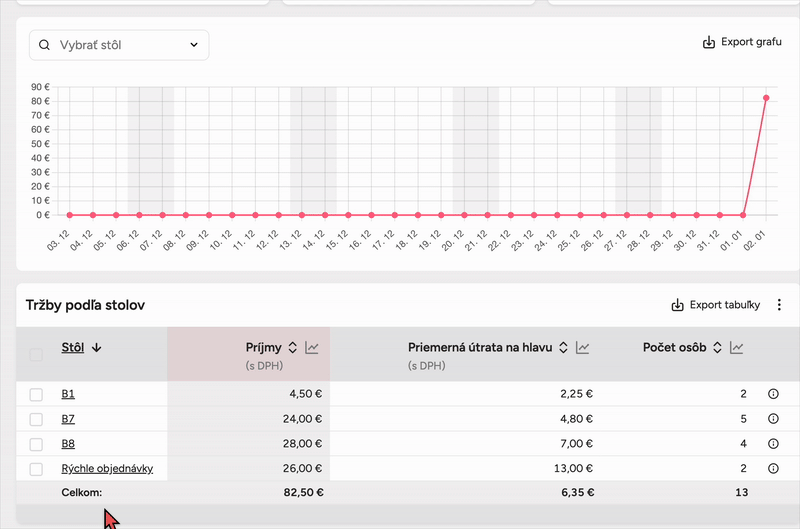This screenshot has width=800, height=529.
Task: Click the chart icon next to Príjmy
Action: point(312,348)
